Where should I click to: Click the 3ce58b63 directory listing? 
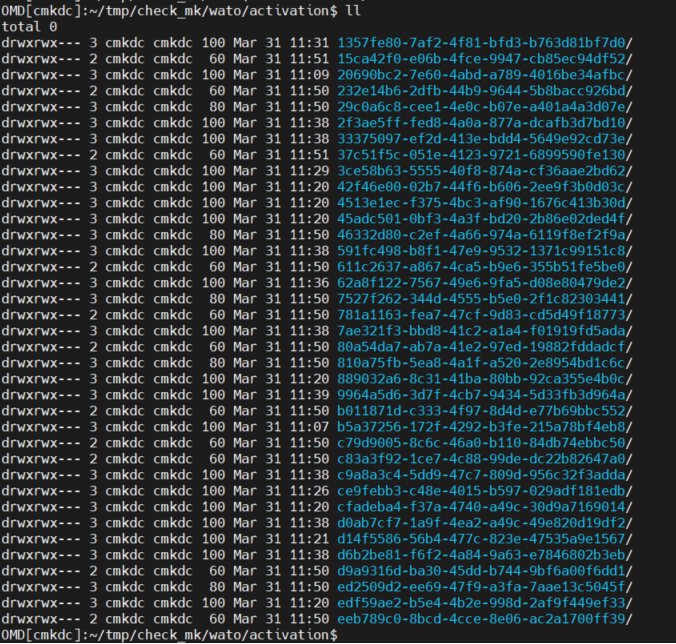[x=484, y=170]
